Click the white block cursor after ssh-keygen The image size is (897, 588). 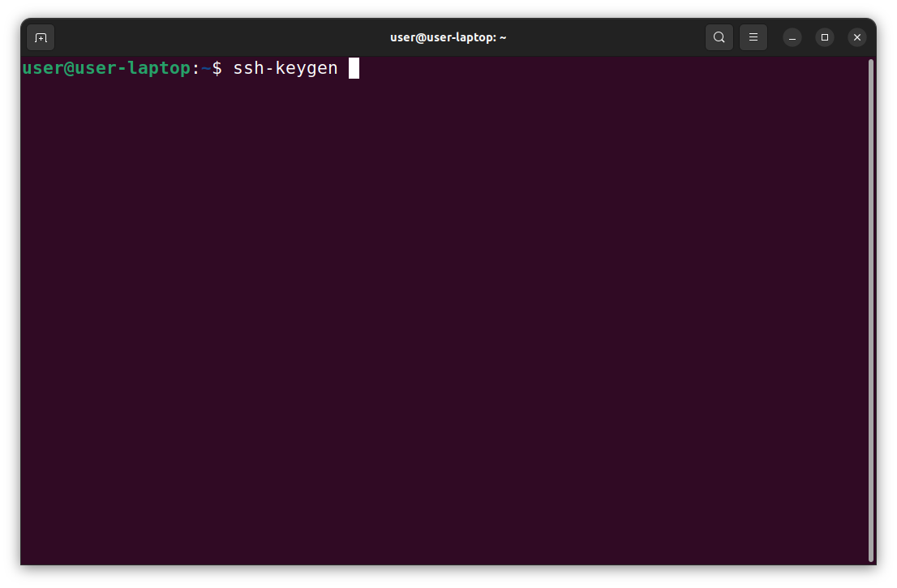point(354,69)
